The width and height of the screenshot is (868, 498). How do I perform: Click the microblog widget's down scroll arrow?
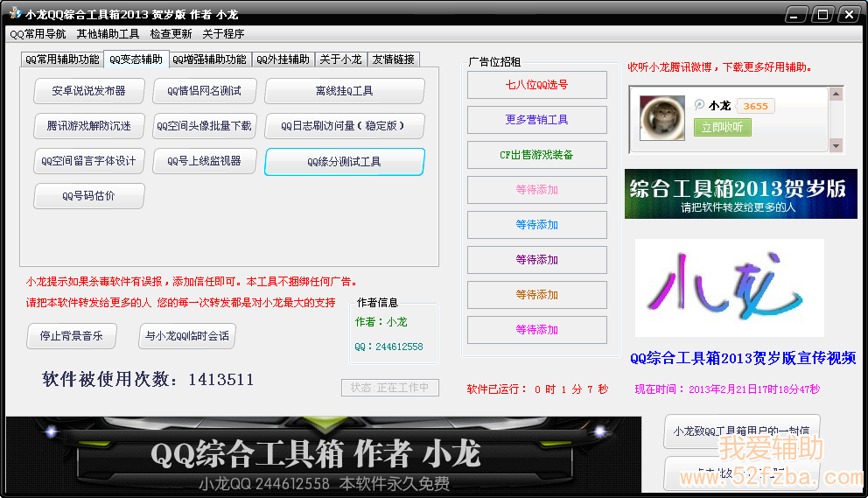(x=836, y=145)
